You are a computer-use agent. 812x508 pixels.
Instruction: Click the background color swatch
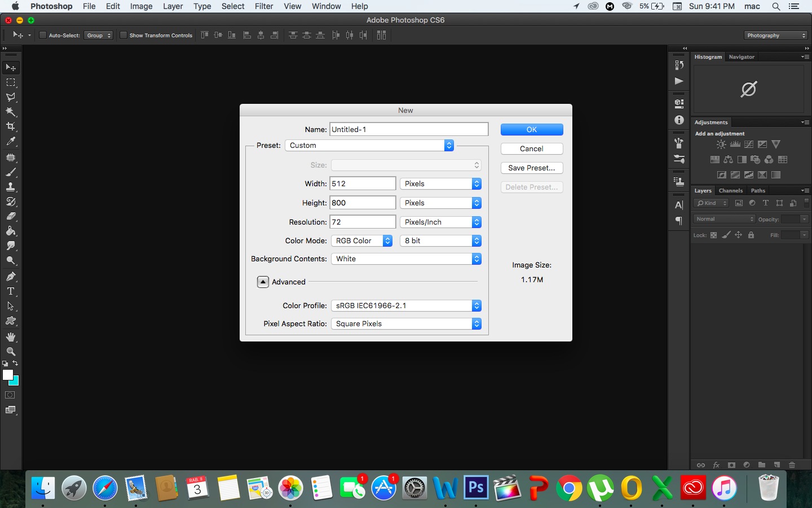pos(15,382)
